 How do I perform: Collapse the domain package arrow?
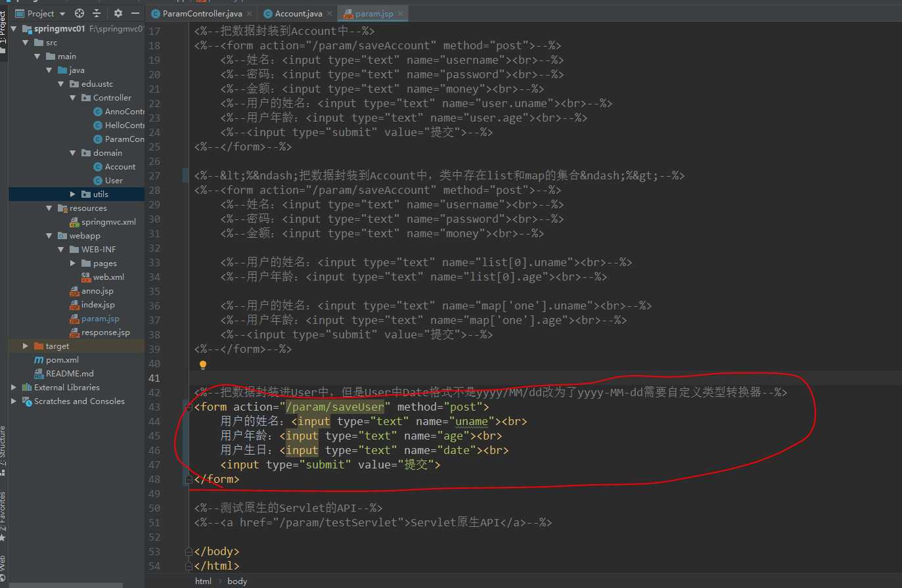click(x=73, y=153)
